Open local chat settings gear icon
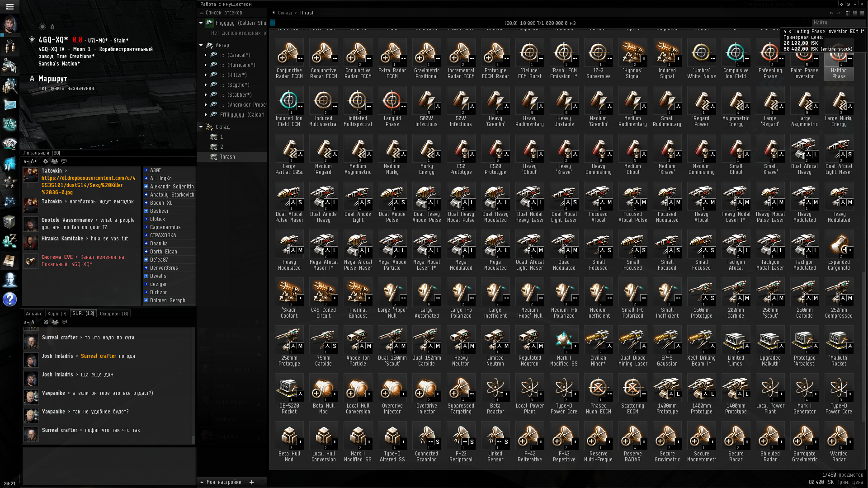868x488 pixels. point(46,161)
